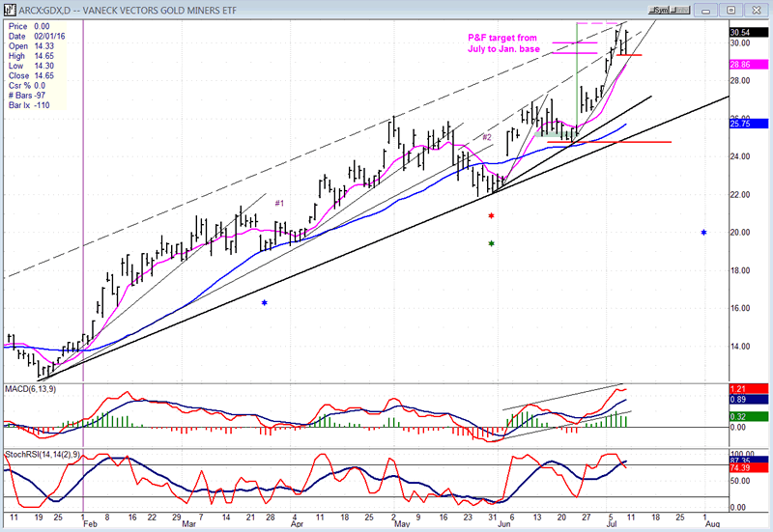Toggle the Sym link button
Screen dimensions: 773x532
659,10
